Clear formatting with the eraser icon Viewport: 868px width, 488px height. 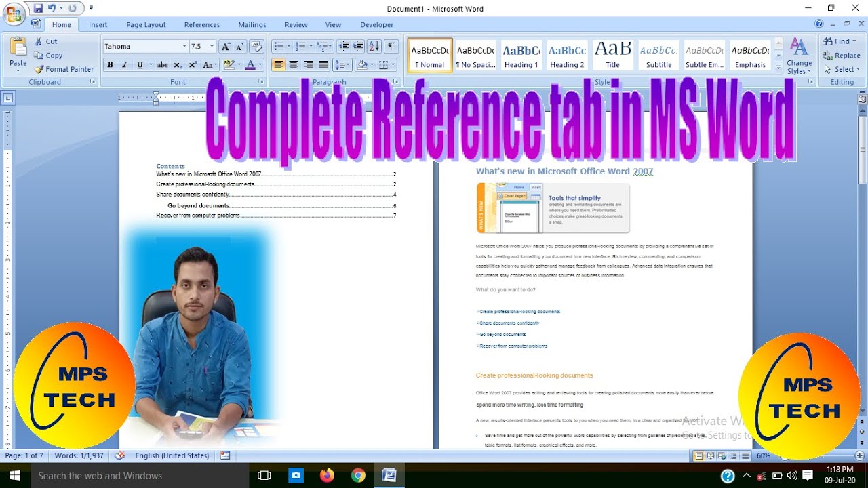pos(257,47)
